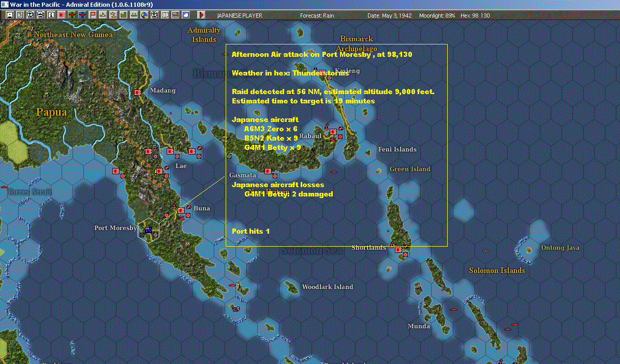620x364 pixels.
Task: Click the 'Admiralty Islands' map label
Action: coord(203,35)
